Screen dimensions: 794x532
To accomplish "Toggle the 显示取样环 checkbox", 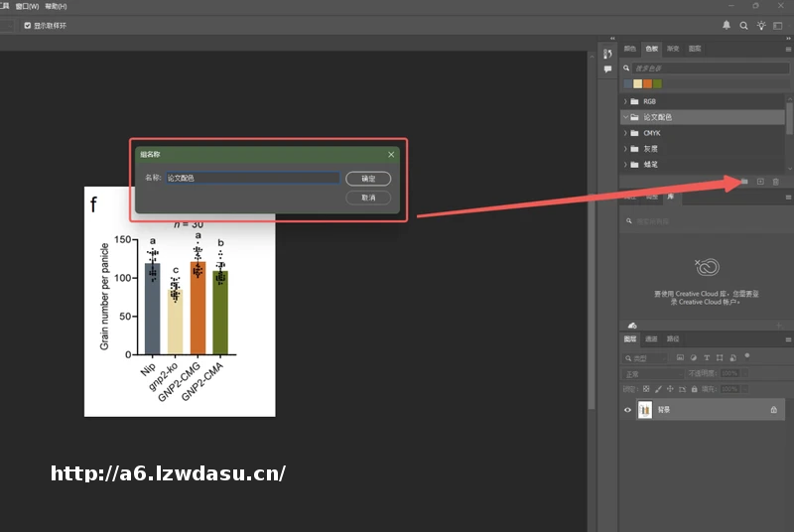I will point(28,26).
